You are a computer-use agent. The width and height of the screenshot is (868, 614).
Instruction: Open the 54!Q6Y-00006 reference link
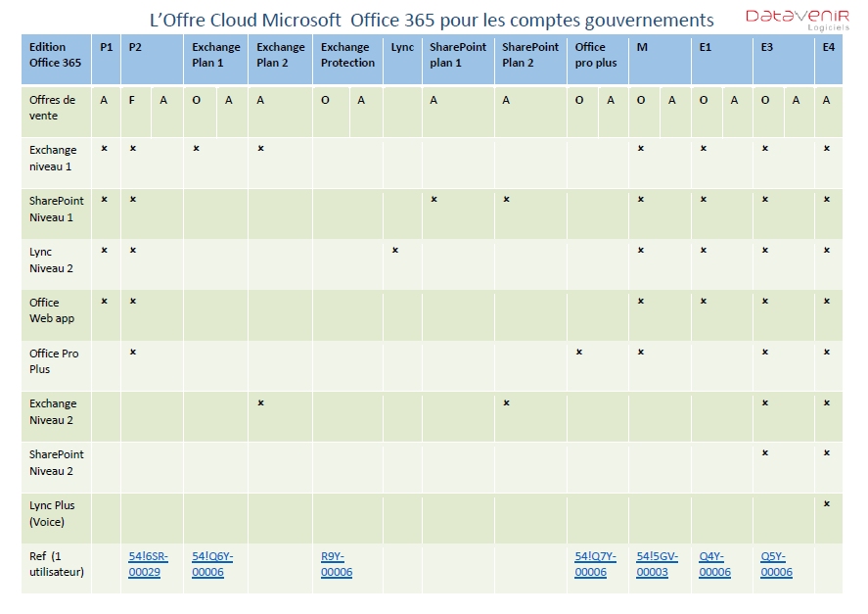(212, 564)
